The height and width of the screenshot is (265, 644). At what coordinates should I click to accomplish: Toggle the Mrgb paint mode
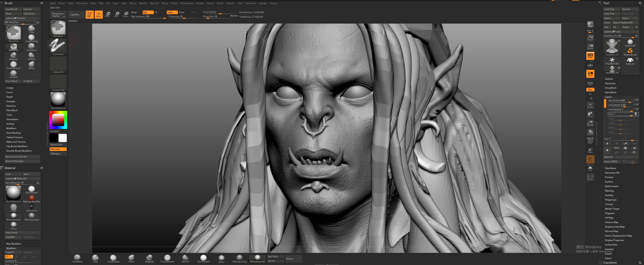click(136, 12)
